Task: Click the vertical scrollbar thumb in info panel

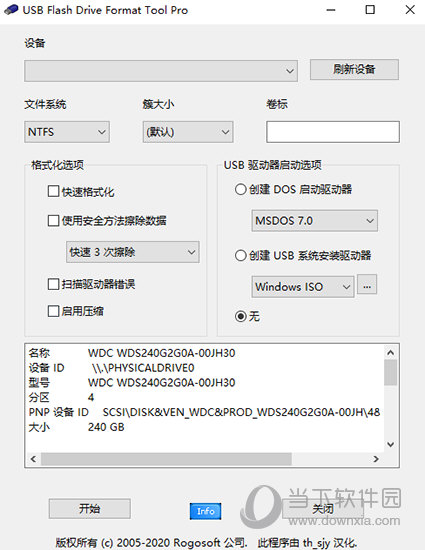Action: click(391, 372)
